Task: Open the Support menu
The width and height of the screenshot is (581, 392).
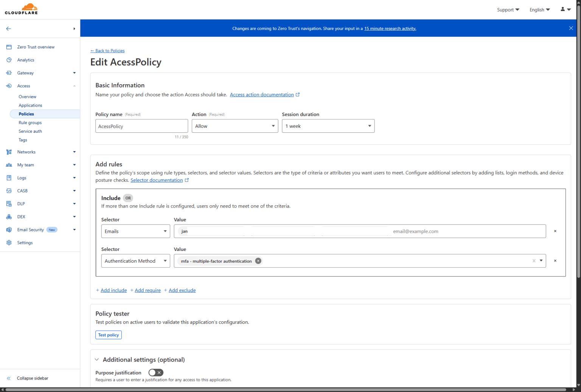Action: pyautogui.click(x=508, y=9)
